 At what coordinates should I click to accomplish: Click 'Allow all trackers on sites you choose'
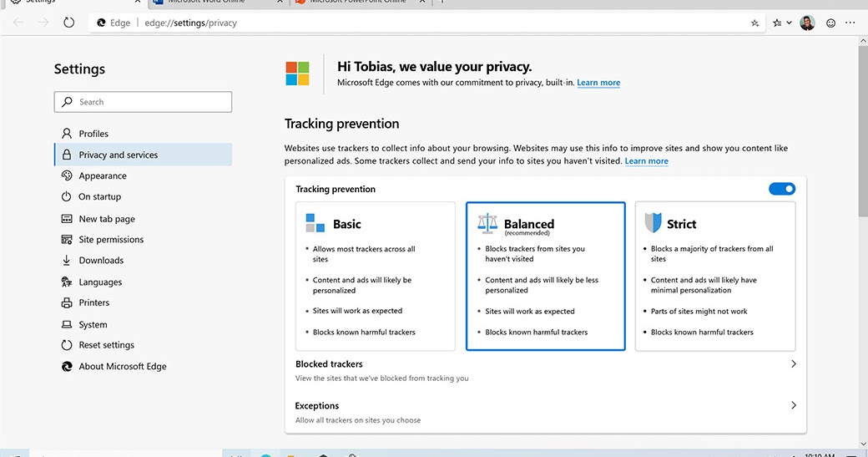tap(357, 420)
